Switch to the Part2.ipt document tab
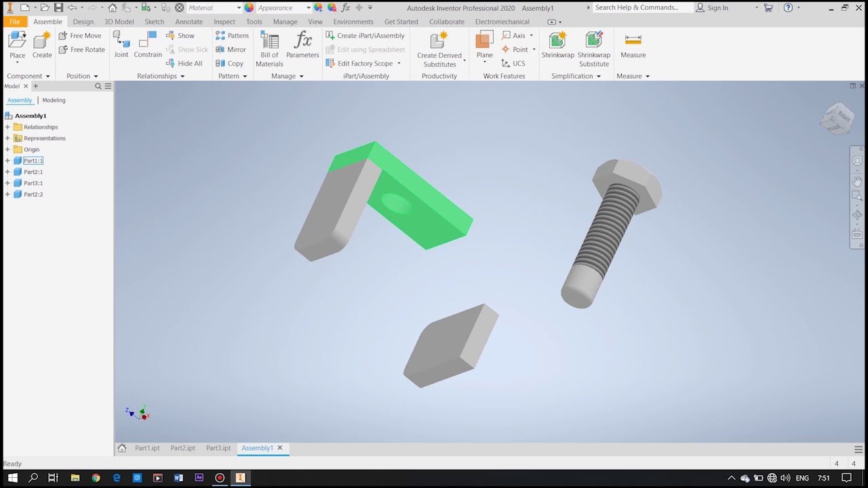The height and width of the screenshot is (488, 868). tap(182, 448)
